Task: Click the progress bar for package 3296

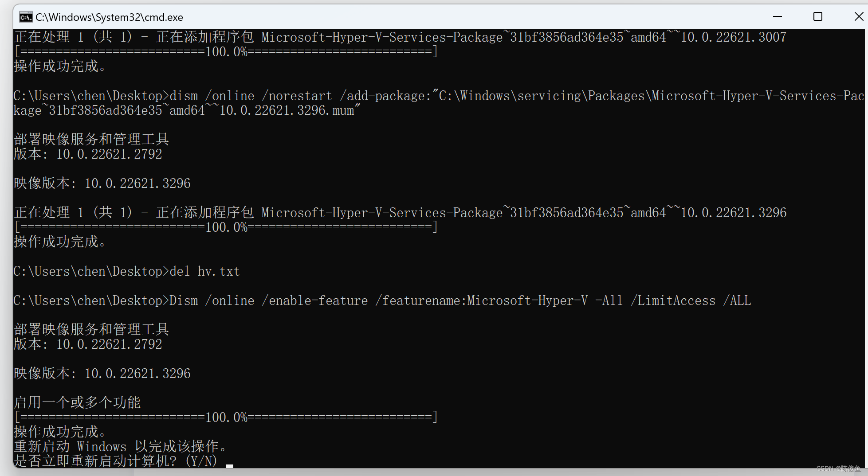Action: click(x=226, y=227)
